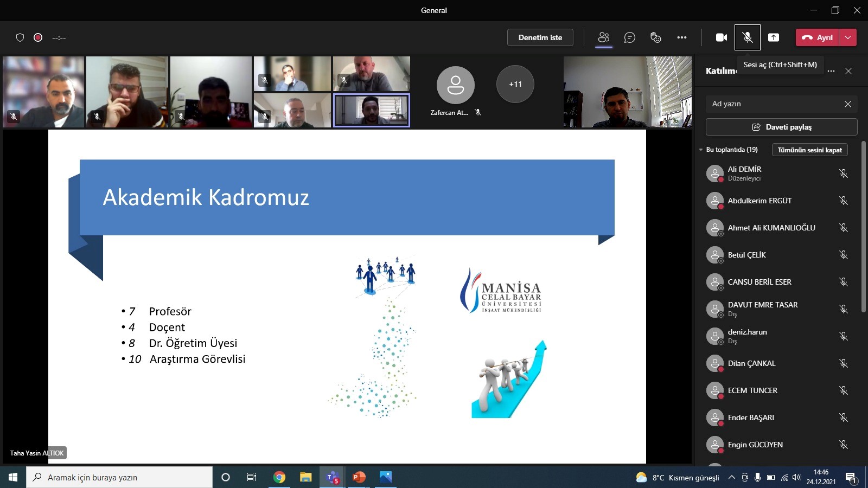
Task: Open participants panel more options ellipsis
Action: 831,71
